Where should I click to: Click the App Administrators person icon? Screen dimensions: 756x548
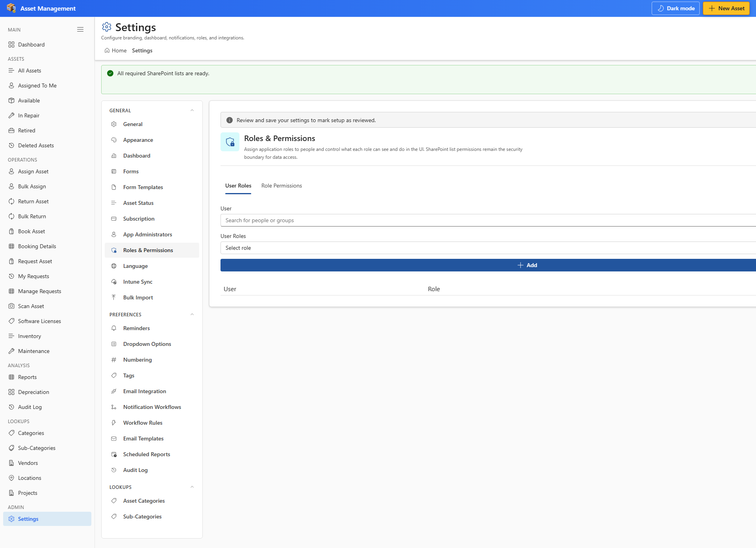click(114, 234)
